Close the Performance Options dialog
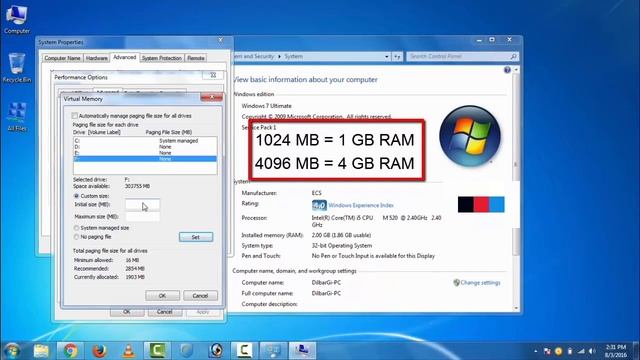This screenshot has width=640, height=360. pos(213,75)
